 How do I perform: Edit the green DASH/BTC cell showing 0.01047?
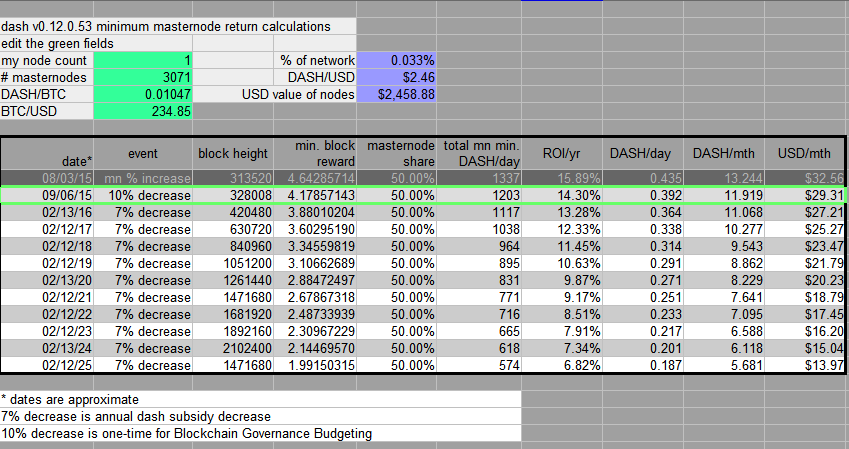(143, 94)
